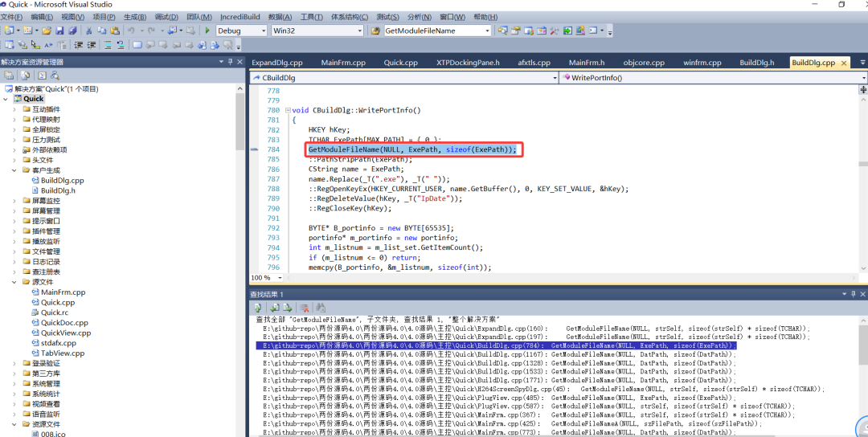
Task: Collapse the 客户生成 folder in solution tree
Action: pos(14,170)
